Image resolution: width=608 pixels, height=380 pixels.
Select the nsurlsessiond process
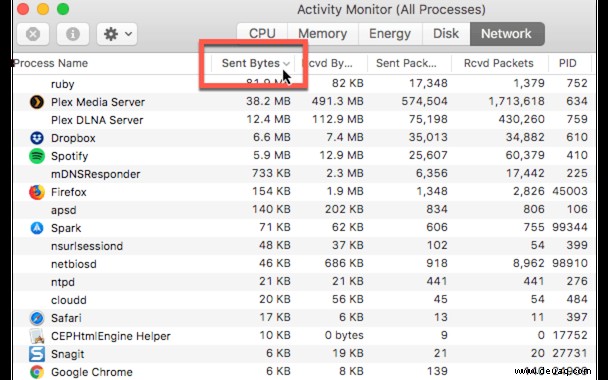[x=87, y=246]
